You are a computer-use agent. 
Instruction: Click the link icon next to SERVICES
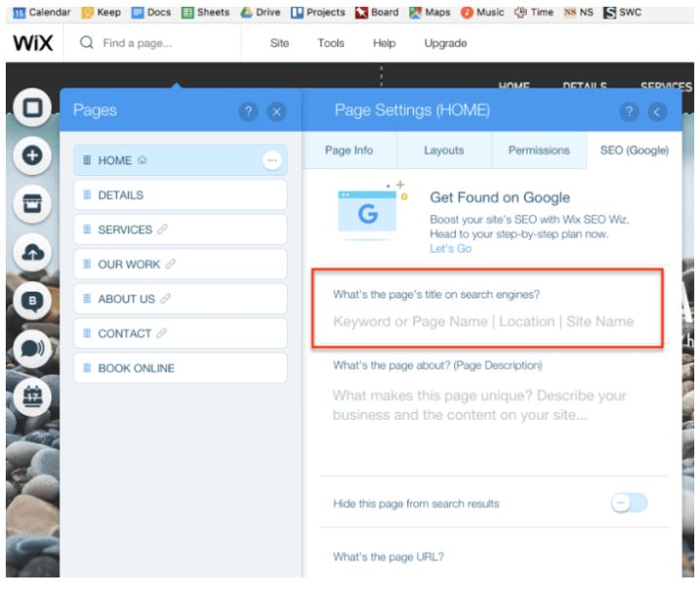[162, 229]
